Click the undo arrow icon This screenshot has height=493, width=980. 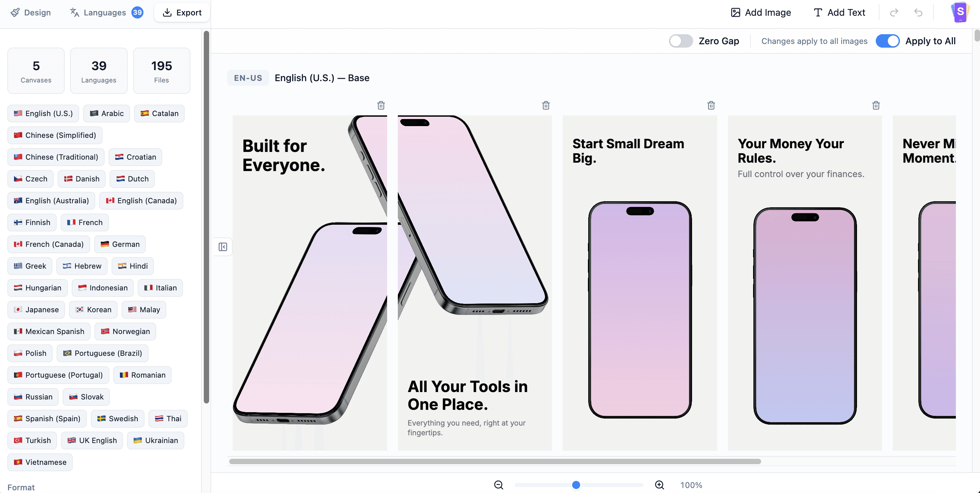pyautogui.click(x=918, y=12)
